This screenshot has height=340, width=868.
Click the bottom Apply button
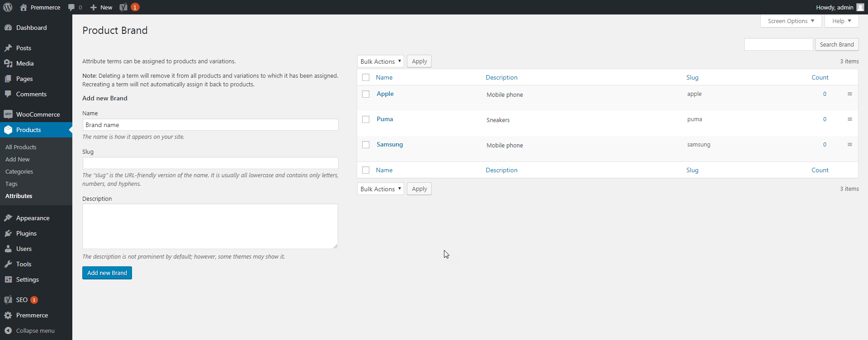coord(419,189)
